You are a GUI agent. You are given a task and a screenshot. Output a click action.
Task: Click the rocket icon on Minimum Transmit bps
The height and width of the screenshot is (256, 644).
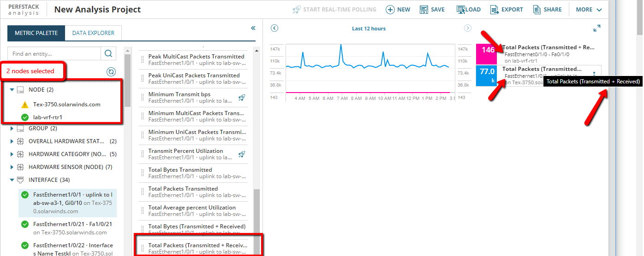(x=242, y=98)
